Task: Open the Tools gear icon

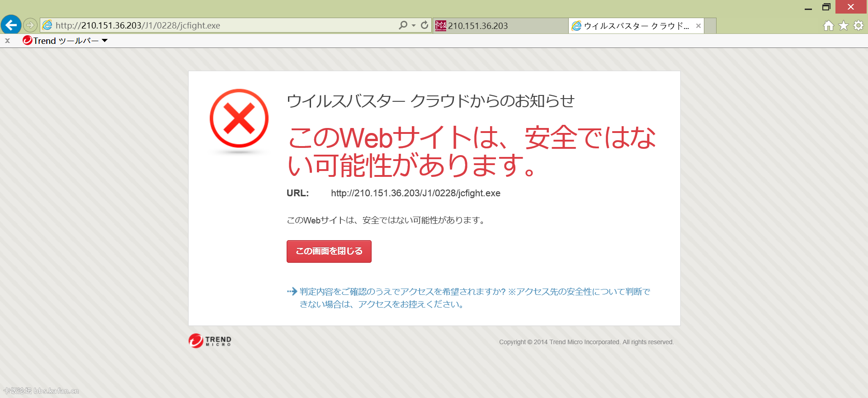Action: (x=859, y=26)
